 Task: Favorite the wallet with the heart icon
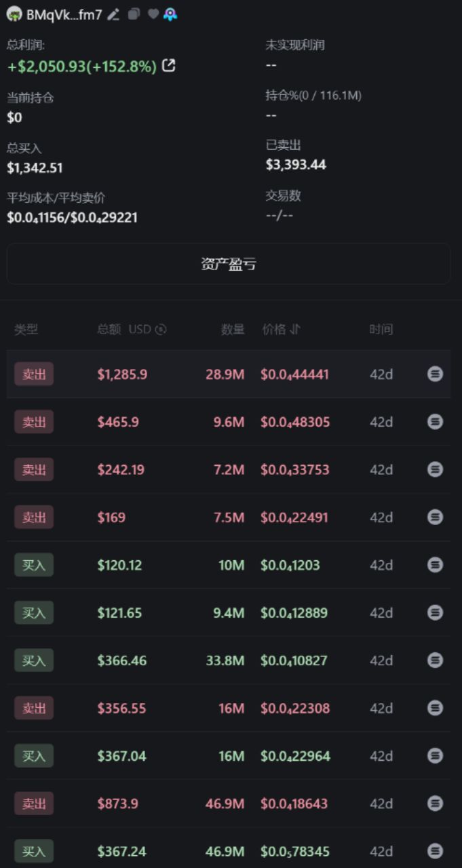[153, 14]
